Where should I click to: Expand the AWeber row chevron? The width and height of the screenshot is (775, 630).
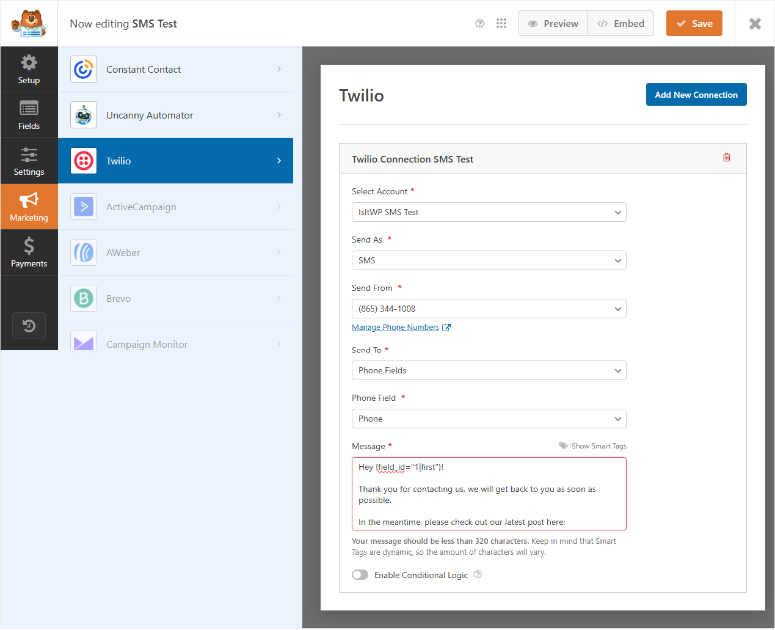279,252
